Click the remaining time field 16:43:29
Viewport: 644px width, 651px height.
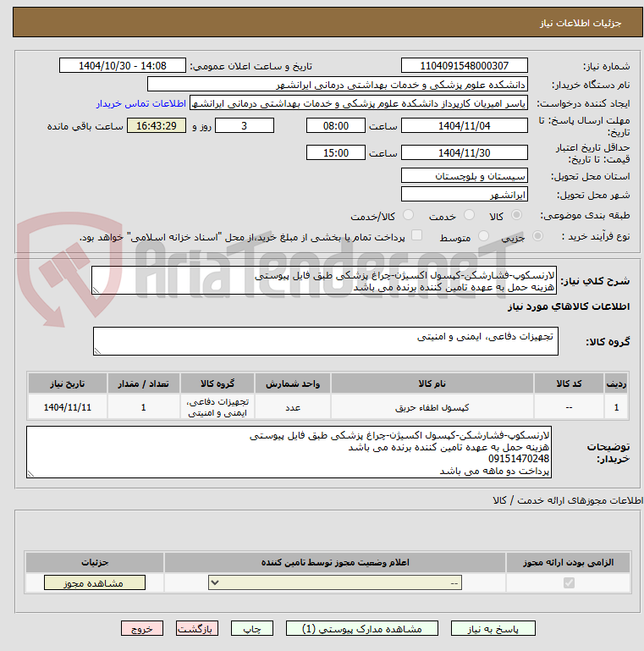click(157, 126)
